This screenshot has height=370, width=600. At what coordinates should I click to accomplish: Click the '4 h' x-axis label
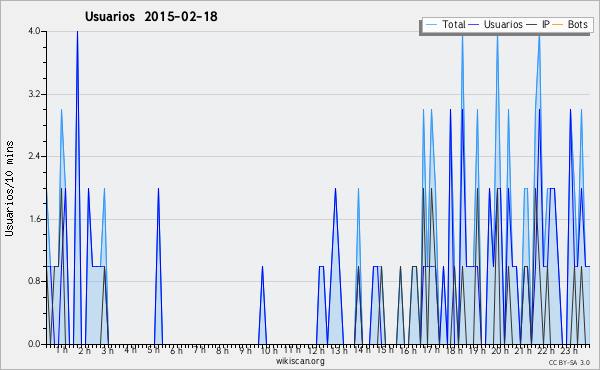pyautogui.click(x=130, y=350)
